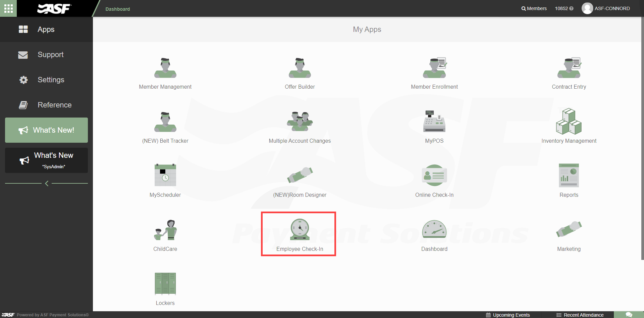Open the Dashboard gauge icon
The height and width of the screenshot is (318, 644).
(434, 230)
